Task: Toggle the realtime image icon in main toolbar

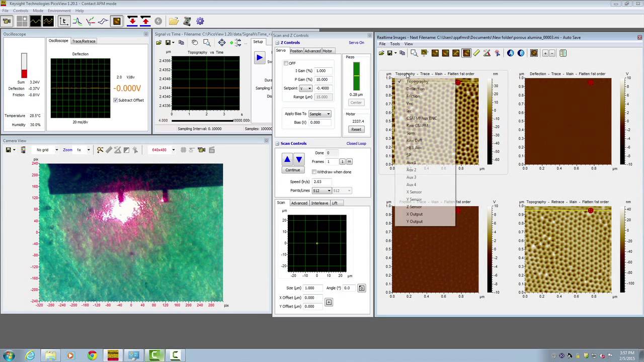Action: [x=117, y=21]
